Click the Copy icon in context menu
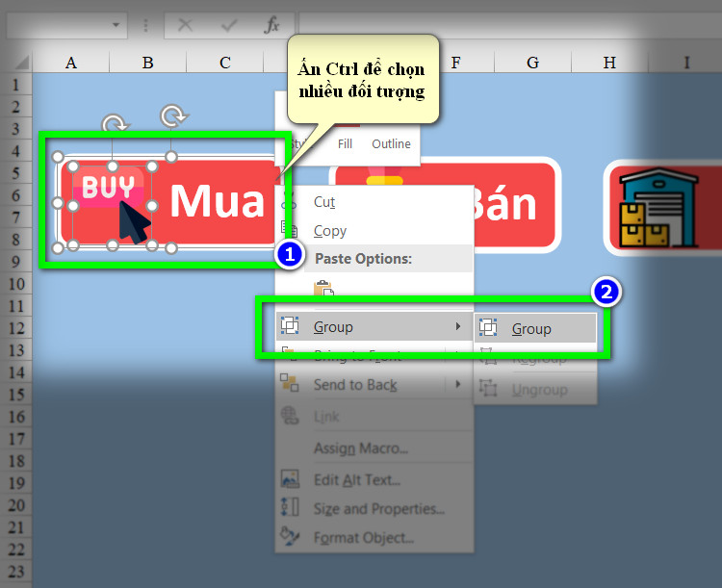 coord(290,229)
